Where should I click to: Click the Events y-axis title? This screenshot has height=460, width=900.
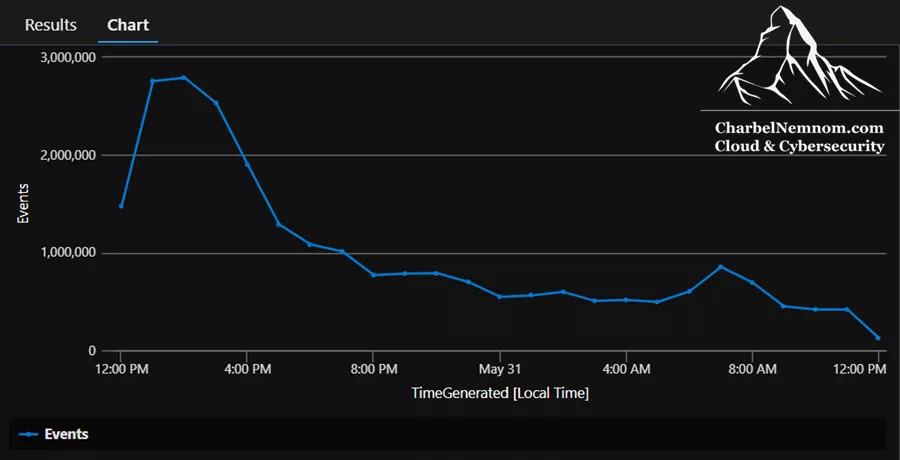(22, 204)
